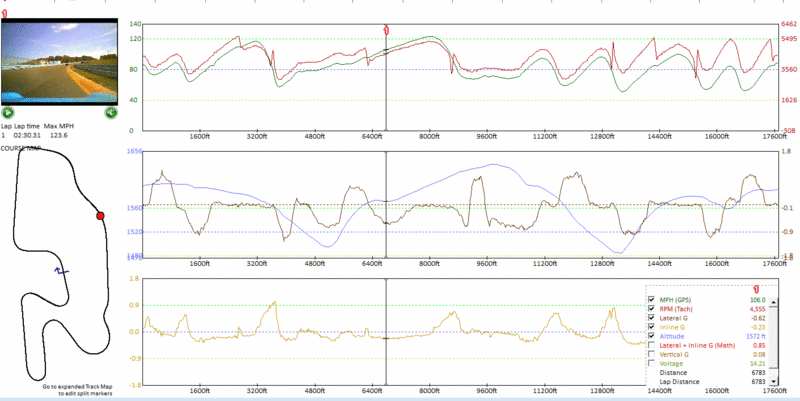Click red lap marker above speed graph cursor

[x=386, y=30]
